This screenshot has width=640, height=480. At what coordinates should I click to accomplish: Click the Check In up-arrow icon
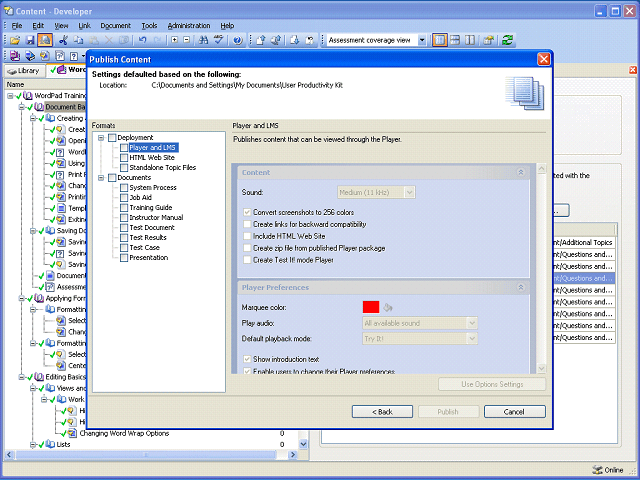click(x=261, y=40)
